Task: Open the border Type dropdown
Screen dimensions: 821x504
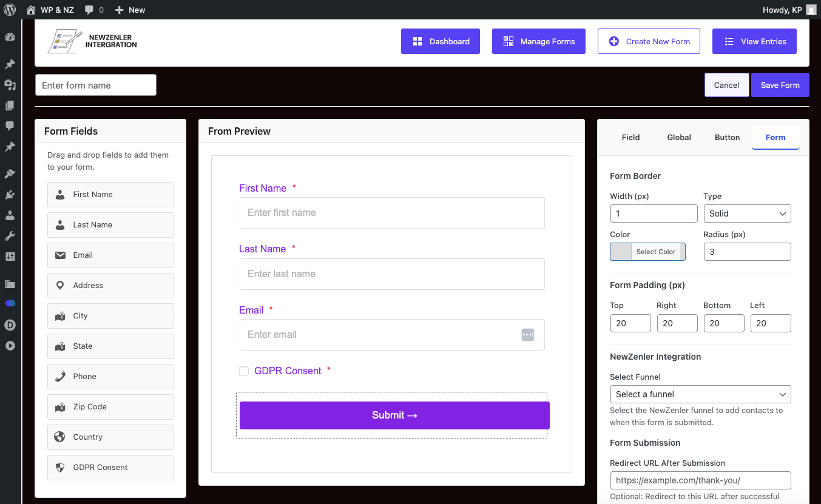Action: click(x=747, y=213)
